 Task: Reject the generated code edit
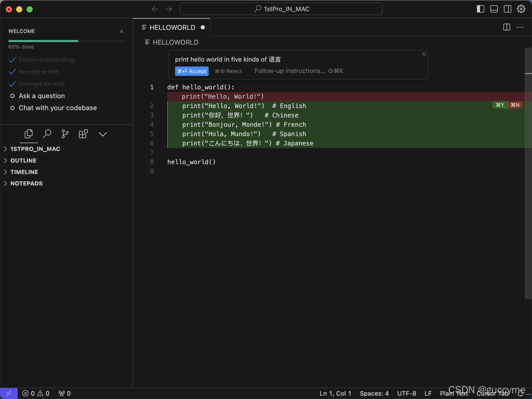pyautogui.click(x=228, y=71)
